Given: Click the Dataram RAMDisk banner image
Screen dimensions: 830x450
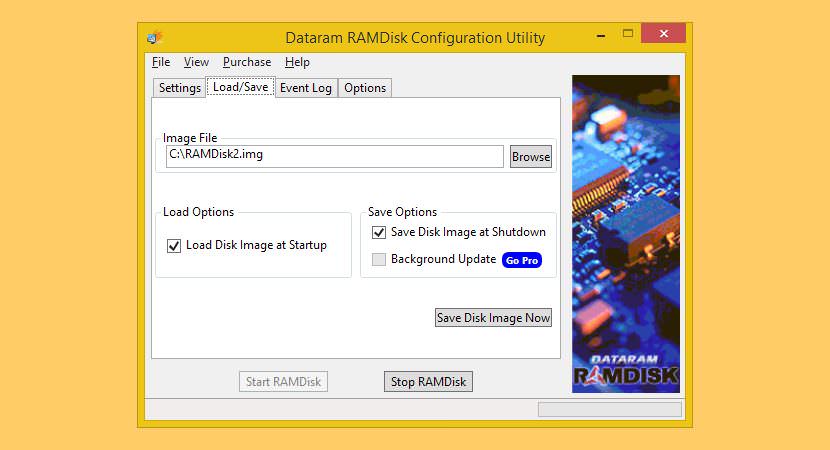Looking at the screenshot, I should point(626,234).
